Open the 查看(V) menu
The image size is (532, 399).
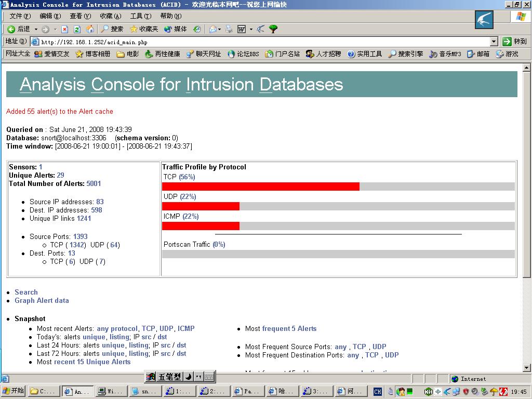pyautogui.click(x=81, y=16)
